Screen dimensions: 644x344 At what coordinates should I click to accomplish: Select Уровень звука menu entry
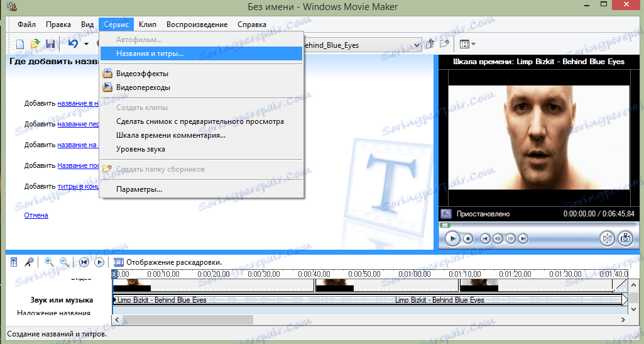coord(201,149)
